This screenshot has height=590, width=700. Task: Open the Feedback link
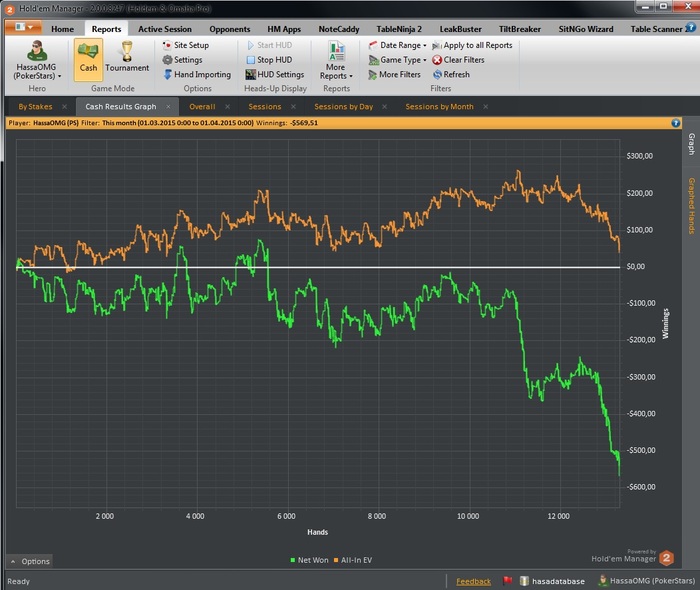click(x=473, y=582)
